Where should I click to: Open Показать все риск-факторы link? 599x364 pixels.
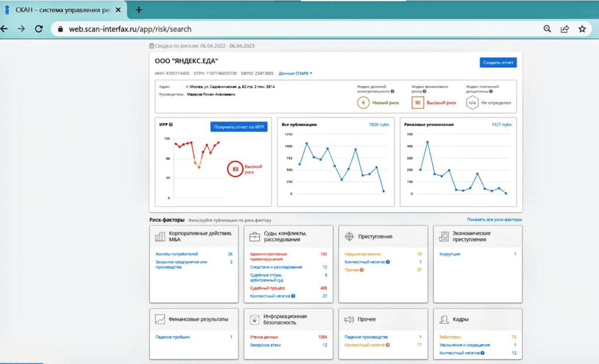point(494,220)
